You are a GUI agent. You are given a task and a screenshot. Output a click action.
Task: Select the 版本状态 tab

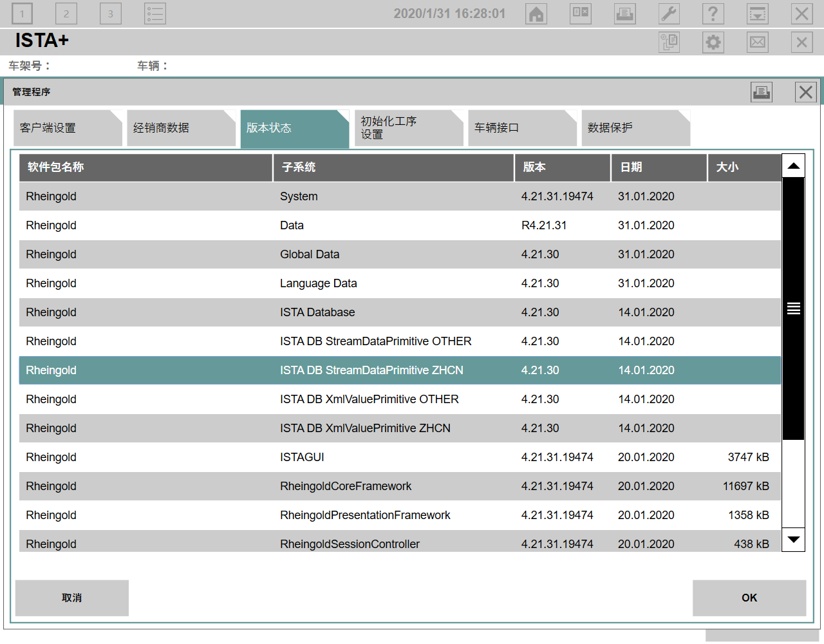tap(295, 128)
